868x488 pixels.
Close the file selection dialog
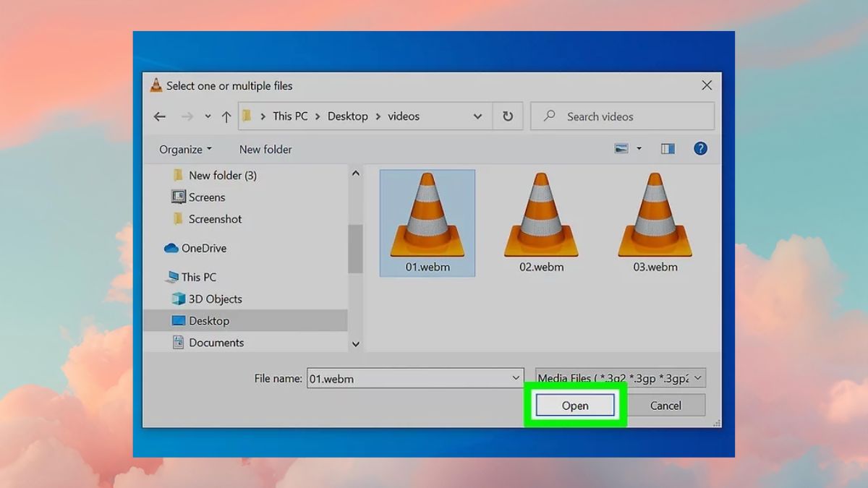[707, 85]
